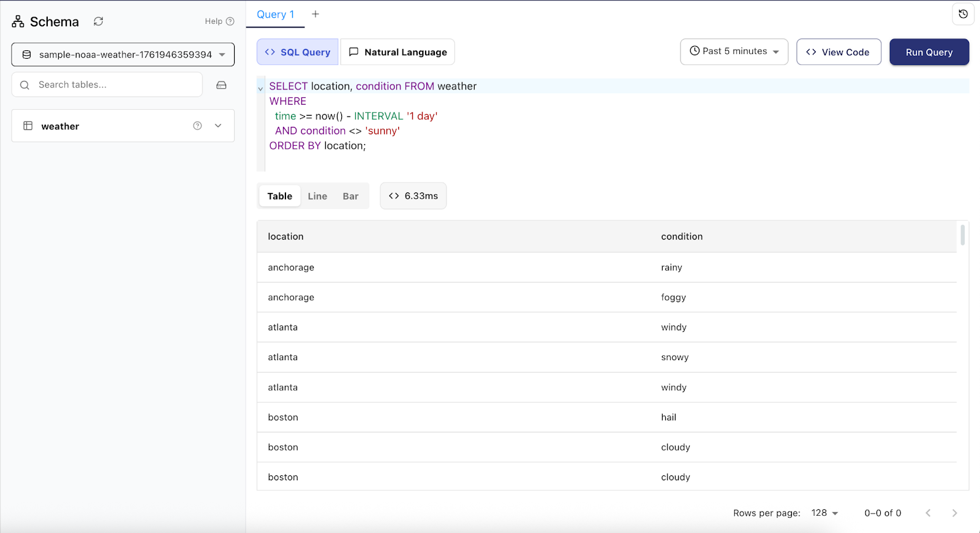Open the Rows per page dropdown

coord(824,513)
